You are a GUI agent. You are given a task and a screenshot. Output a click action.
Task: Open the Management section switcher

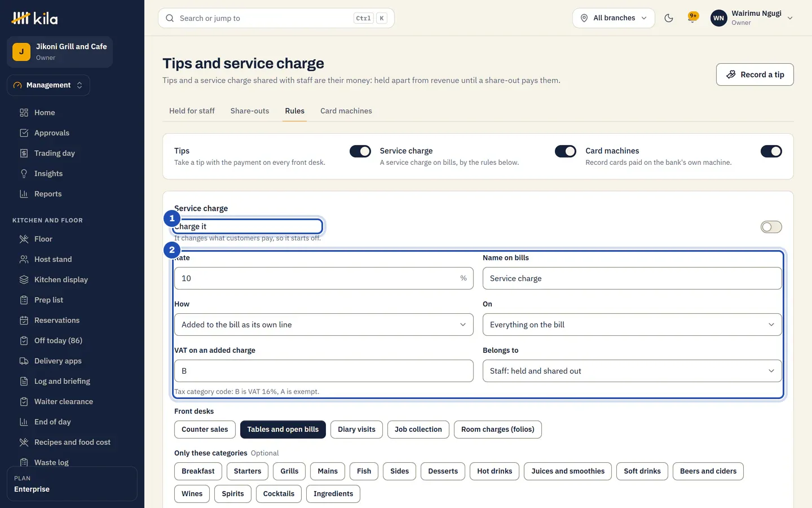pos(48,85)
